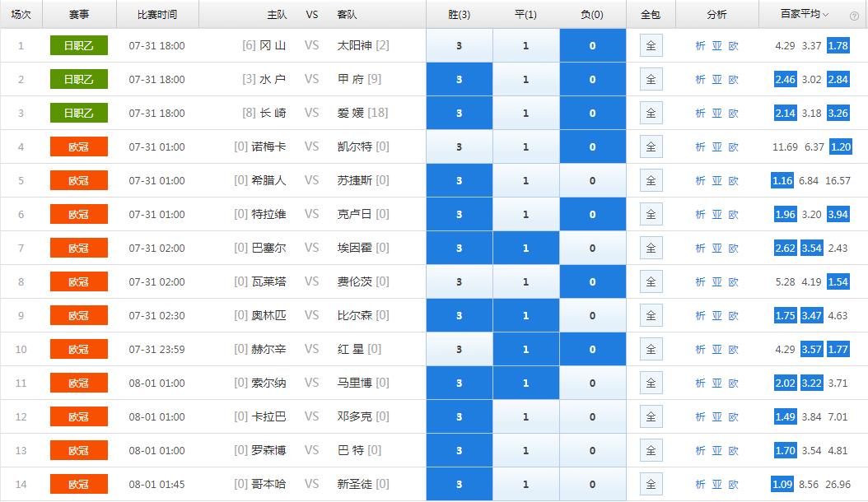Click the 日职乙 league tag in row 3
The height and width of the screenshot is (502, 868).
click(78, 113)
